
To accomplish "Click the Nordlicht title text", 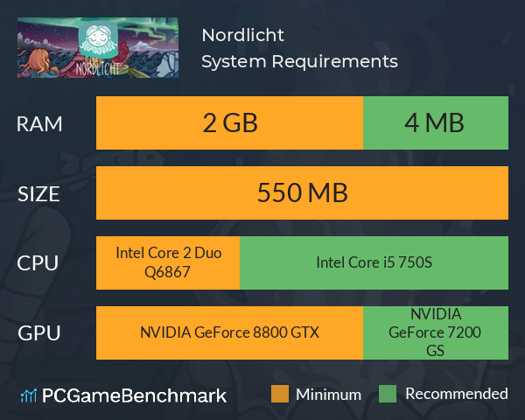I will (242, 35).
